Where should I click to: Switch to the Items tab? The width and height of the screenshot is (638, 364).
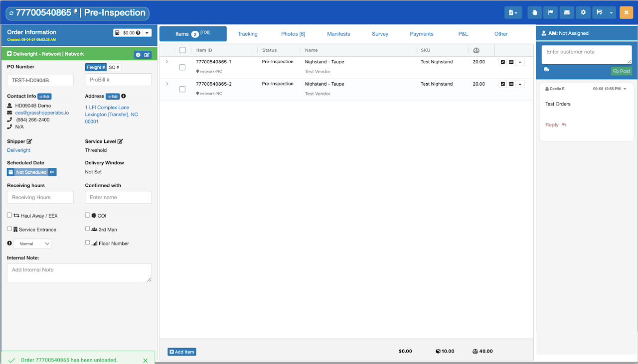click(x=193, y=34)
